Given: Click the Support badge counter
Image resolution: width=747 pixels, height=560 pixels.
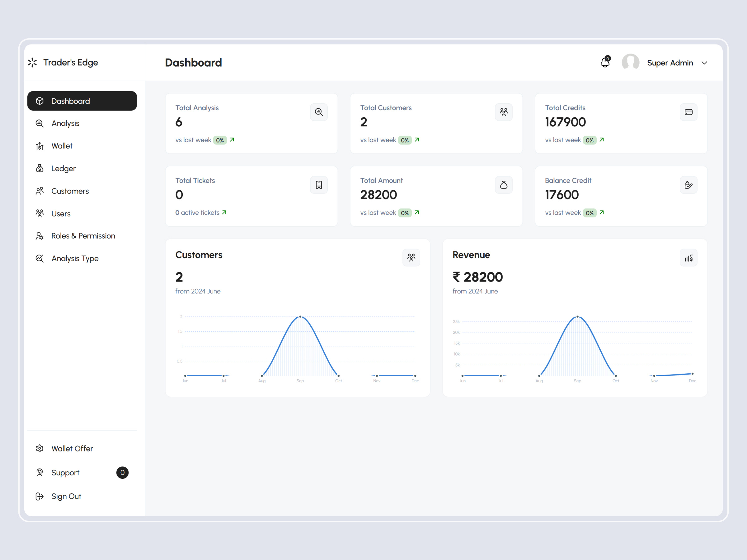Looking at the screenshot, I should pos(122,473).
